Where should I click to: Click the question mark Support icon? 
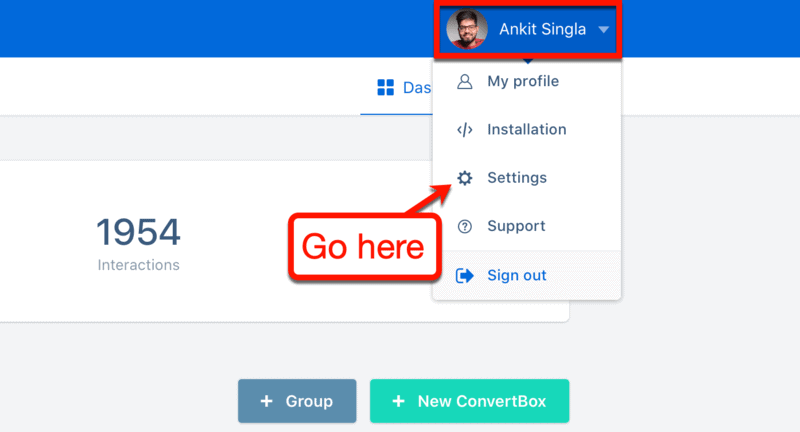point(464,226)
